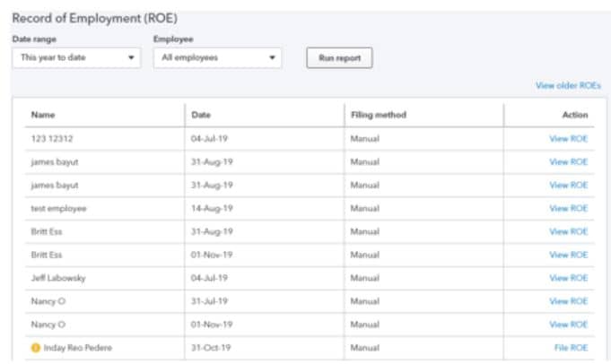View ROE for second james bayut row

coord(569,186)
